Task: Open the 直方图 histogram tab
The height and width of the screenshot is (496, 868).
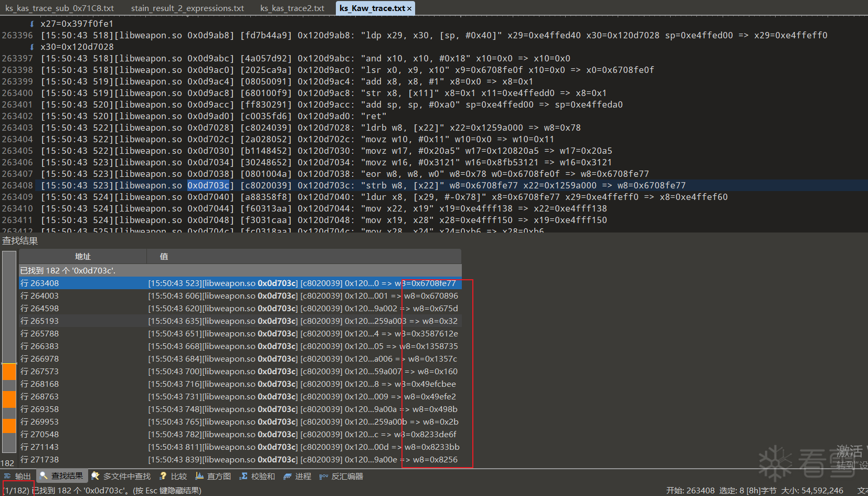Action: coord(214,476)
